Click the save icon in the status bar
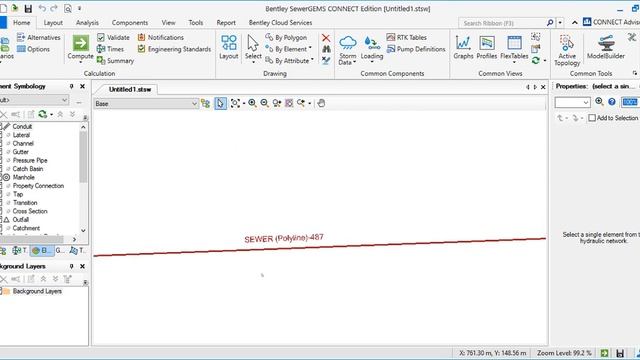 [620, 353]
